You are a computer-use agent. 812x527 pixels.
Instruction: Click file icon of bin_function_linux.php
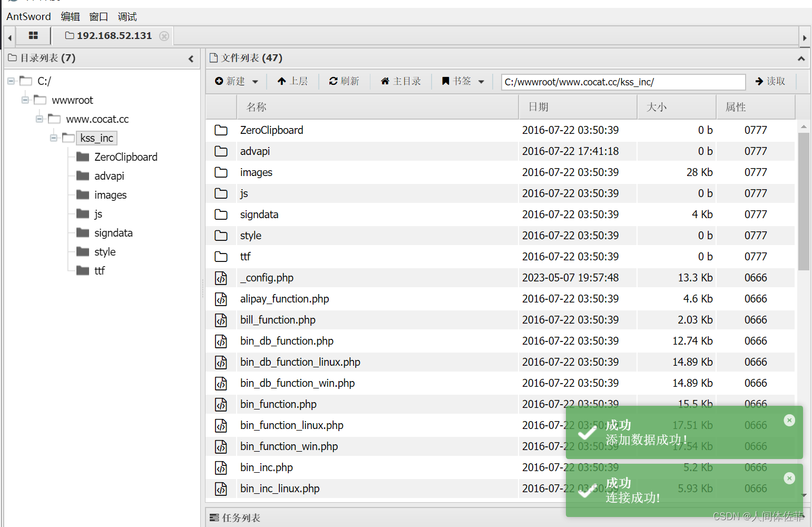(221, 425)
